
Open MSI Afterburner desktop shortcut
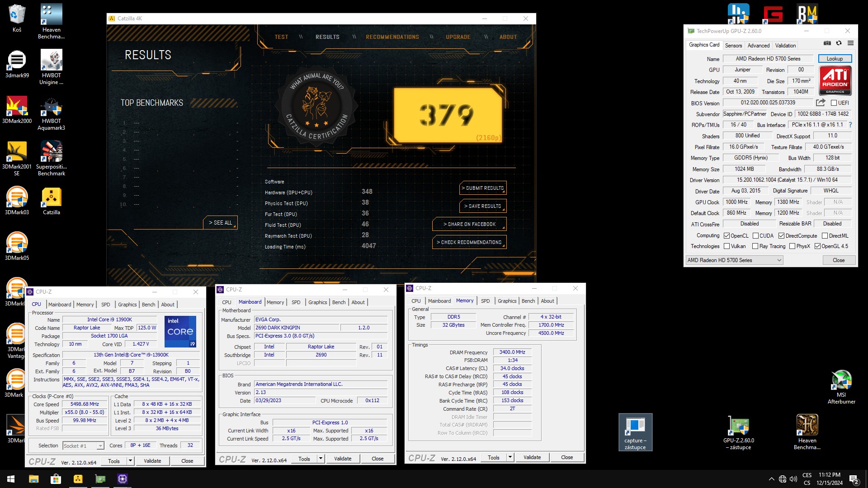tap(841, 387)
